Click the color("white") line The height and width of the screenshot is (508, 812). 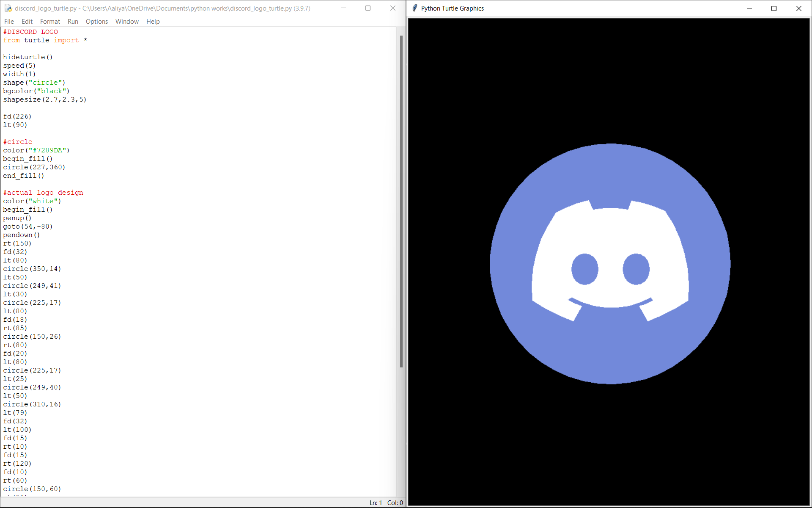tap(32, 201)
